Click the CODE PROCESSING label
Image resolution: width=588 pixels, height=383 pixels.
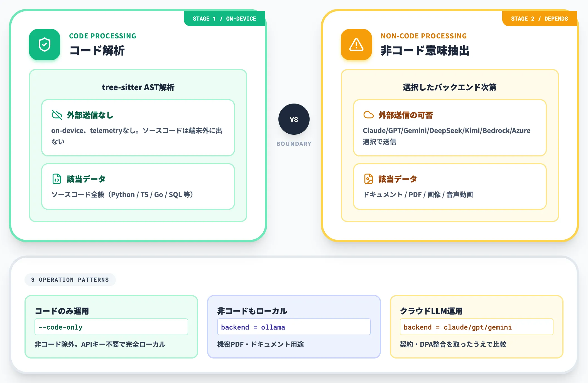coord(103,36)
